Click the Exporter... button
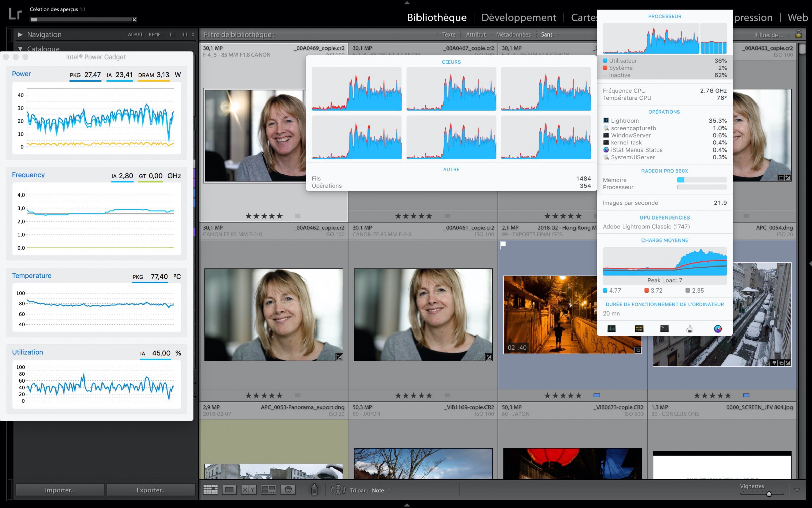 [151, 490]
